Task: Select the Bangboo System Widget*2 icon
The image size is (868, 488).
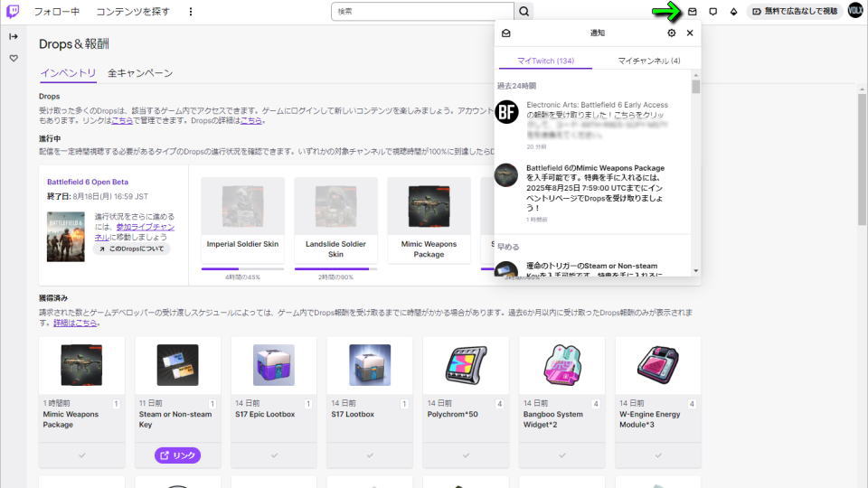Action: click(x=561, y=365)
